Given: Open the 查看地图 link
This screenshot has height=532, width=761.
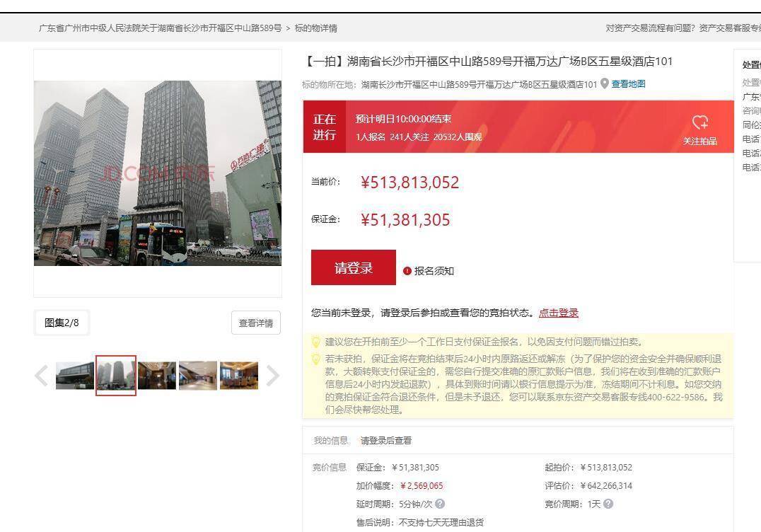Looking at the screenshot, I should (628, 84).
